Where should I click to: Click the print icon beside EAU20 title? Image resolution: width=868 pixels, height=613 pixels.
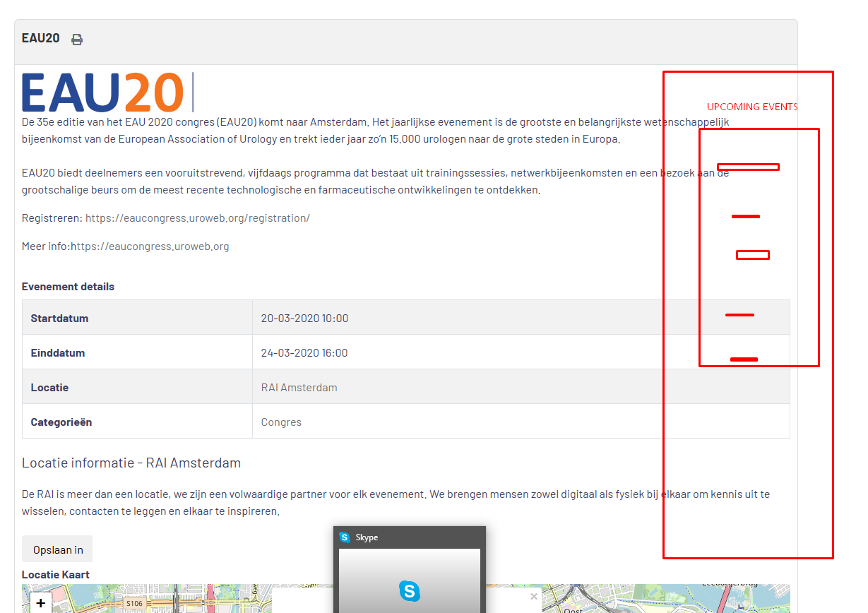pos(77,40)
